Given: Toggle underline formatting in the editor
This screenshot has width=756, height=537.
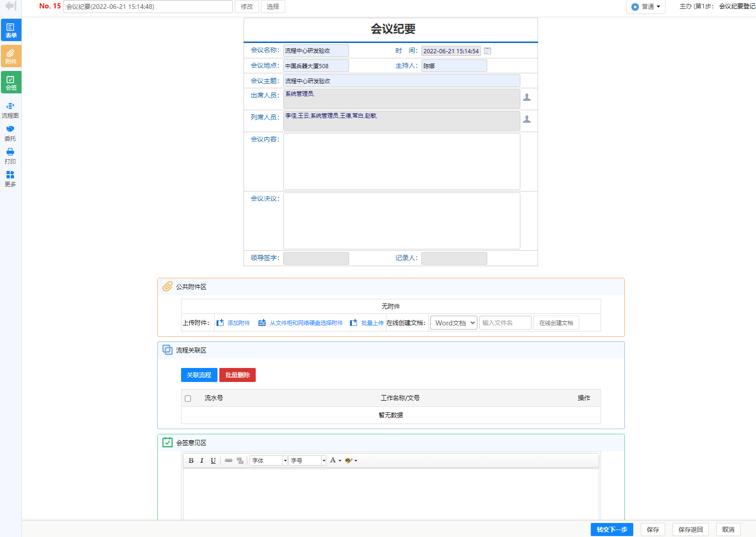Looking at the screenshot, I should pyautogui.click(x=213, y=460).
